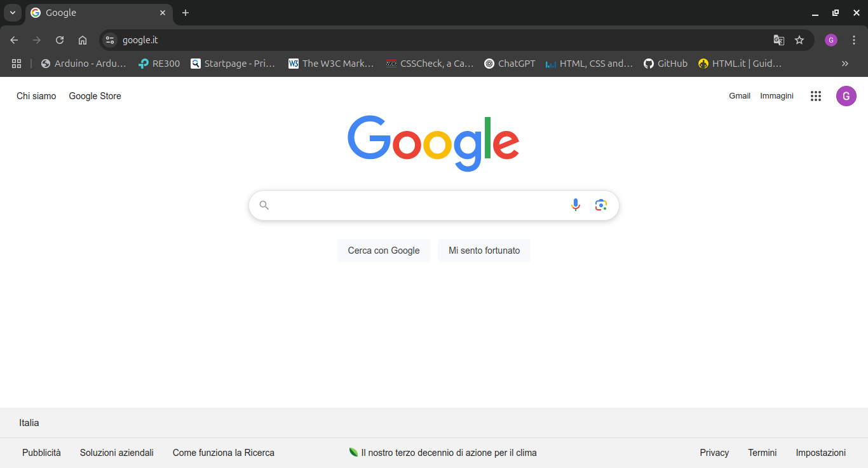Open the bookmarks bar apps grid icon
Viewport: 868px width, 468px height.
[x=17, y=64]
